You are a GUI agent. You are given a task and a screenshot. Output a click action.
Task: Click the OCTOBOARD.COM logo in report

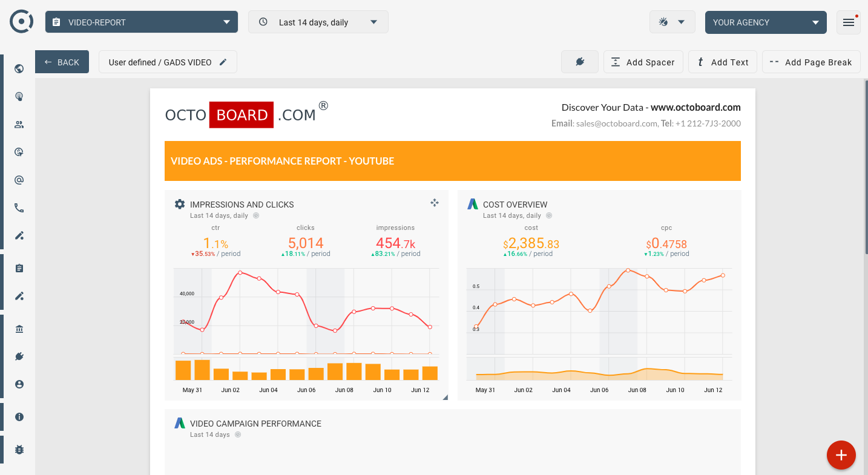pyautogui.click(x=247, y=114)
